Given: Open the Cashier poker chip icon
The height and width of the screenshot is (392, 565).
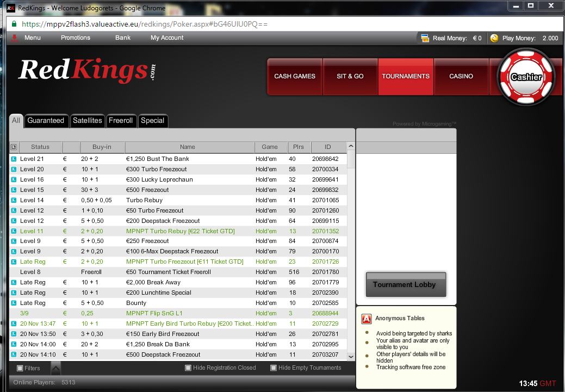Looking at the screenshot, I should coord(526,77).
